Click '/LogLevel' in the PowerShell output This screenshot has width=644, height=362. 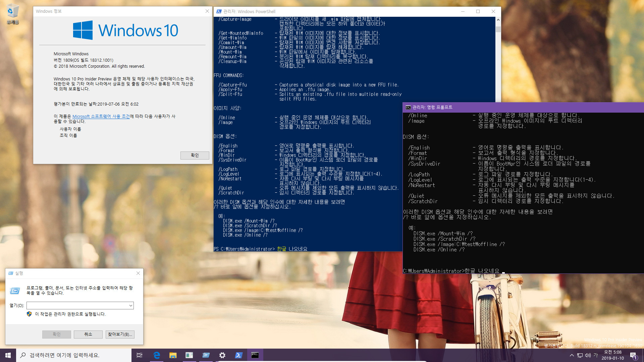[x=229, y=174]
